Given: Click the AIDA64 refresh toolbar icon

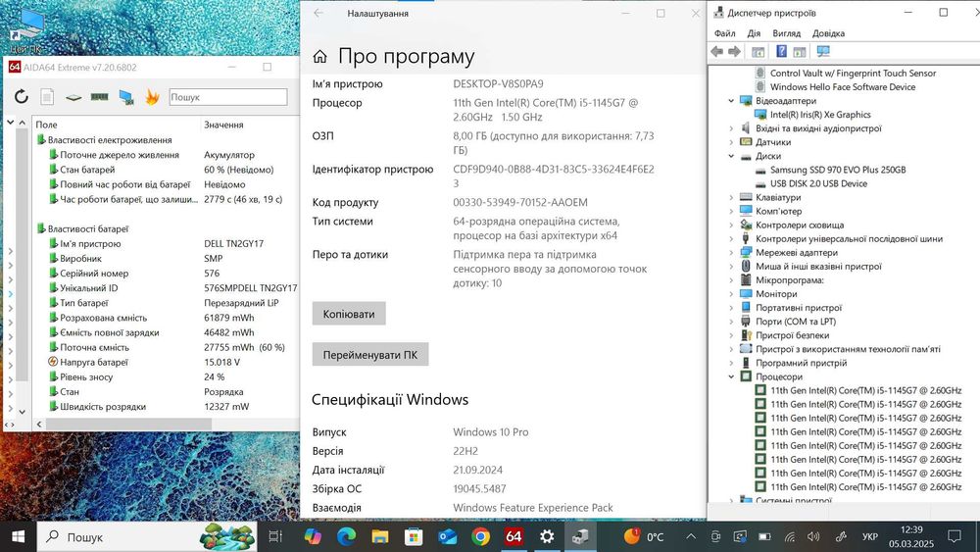Looking at the screenshot, I should pyautogui.click(x=22, y=97).
